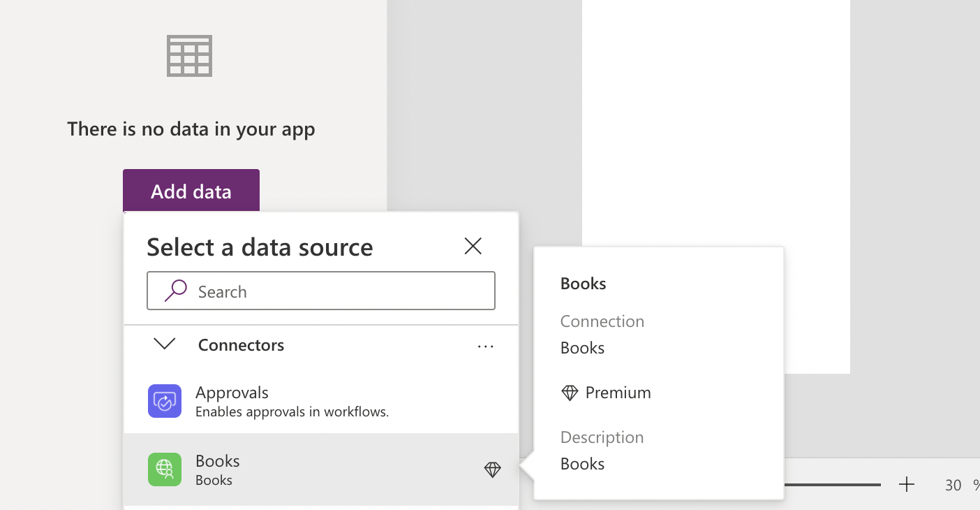The image size is (980, 510).
Task: Click the Add data button
Action: [191, 191]
